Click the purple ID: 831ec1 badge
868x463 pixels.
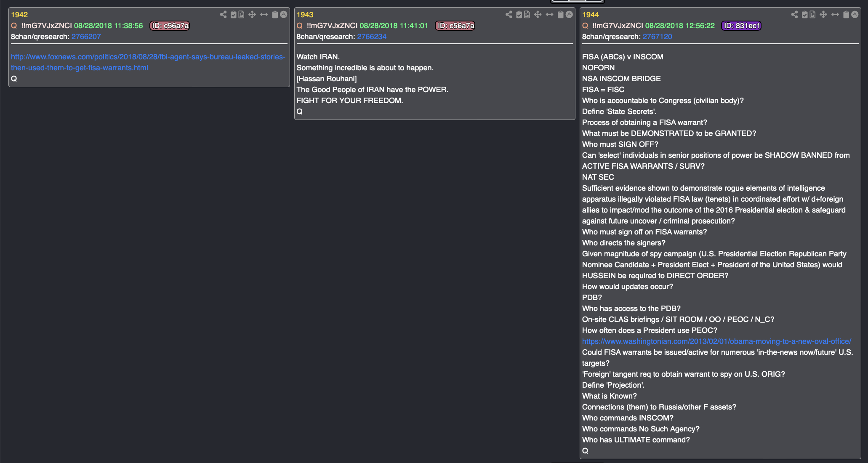(x=741, y=26)
